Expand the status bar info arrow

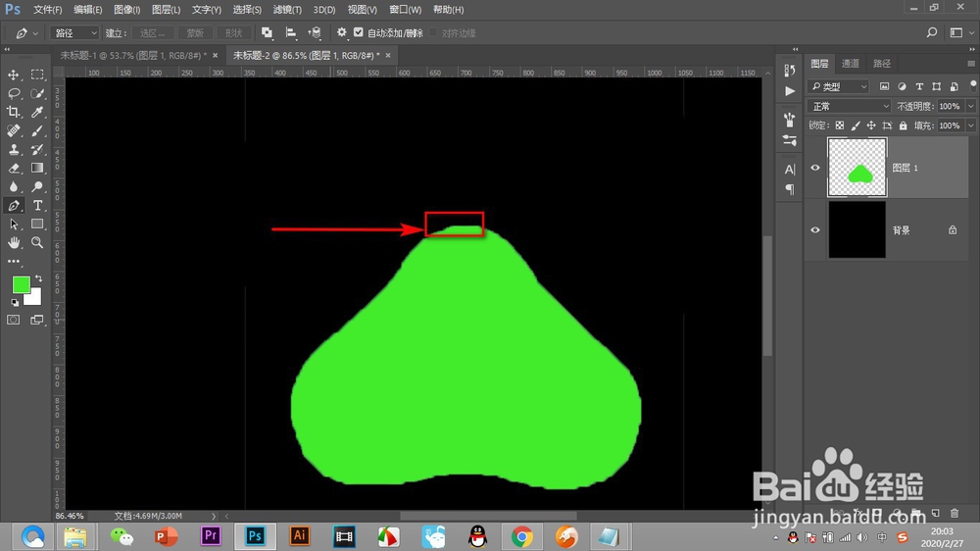coord(213,516)
